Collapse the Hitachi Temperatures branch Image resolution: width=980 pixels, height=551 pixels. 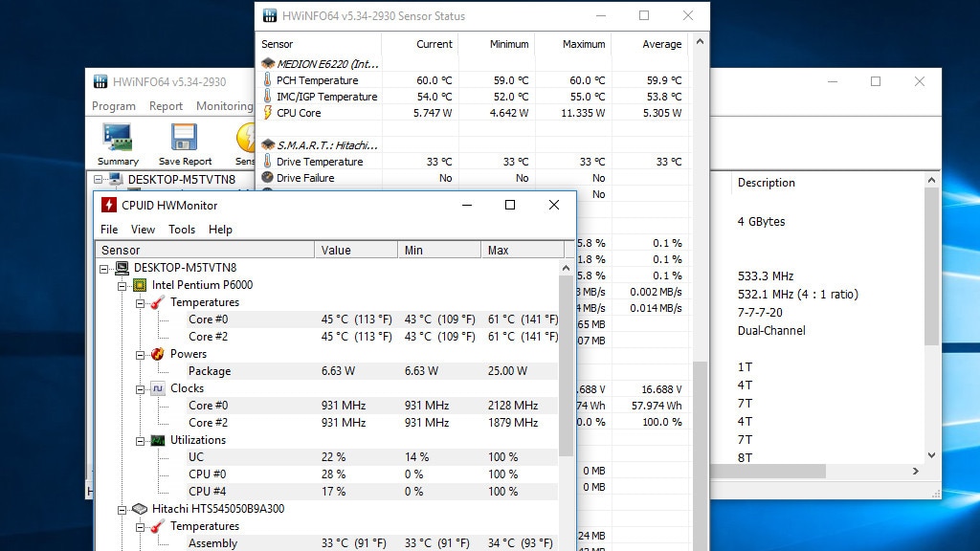(x=140, y=527)
